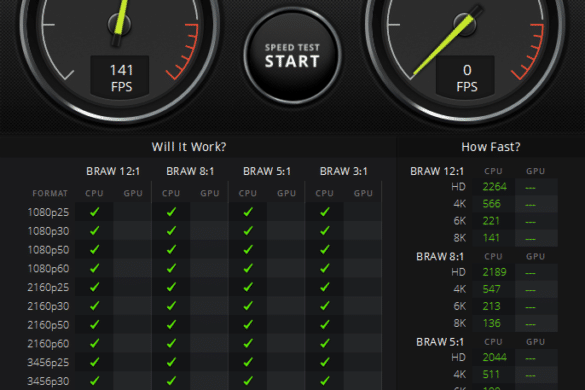Image resolution: width=585 pixels, height=390 pixels.
Task: Click the 3456p25 BRAW 3:1 CPU checkmark
Action: coord(325,362)
